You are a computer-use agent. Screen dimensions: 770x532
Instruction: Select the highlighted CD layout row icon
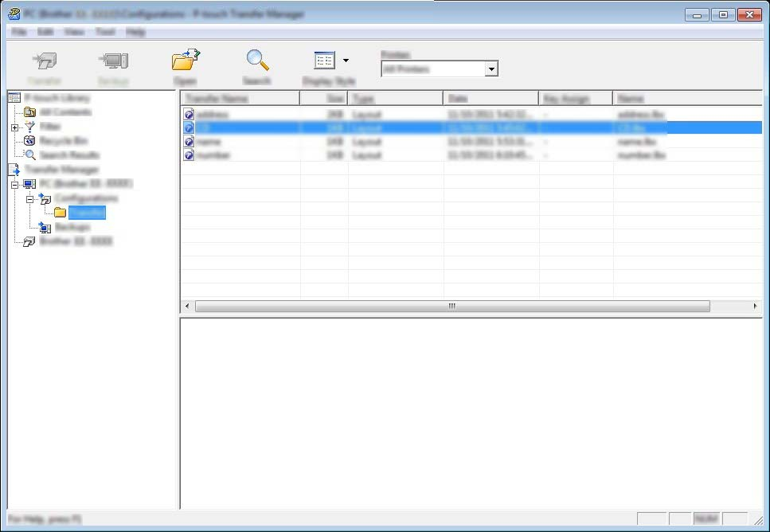click(189, 127)
